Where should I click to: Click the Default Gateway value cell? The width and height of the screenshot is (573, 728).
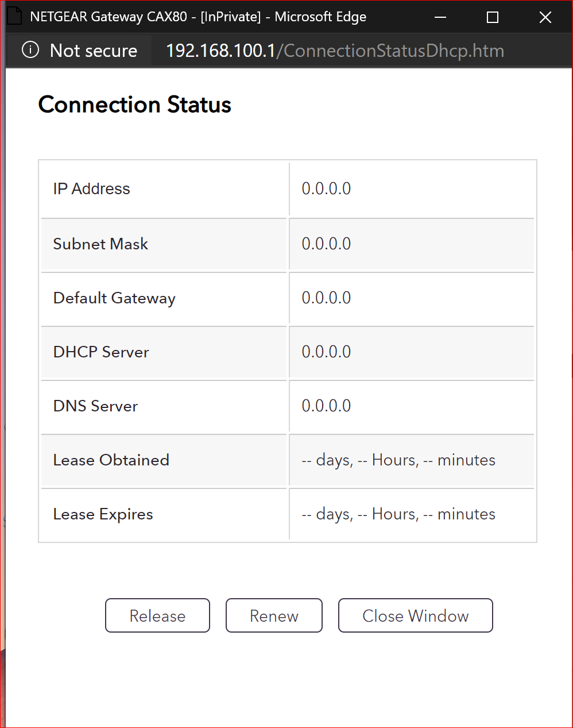click(x=326, y=298)
